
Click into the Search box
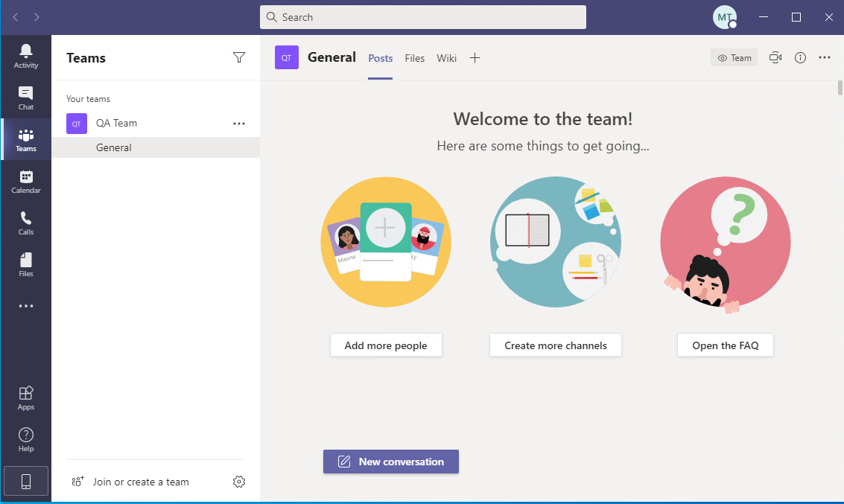(x=423, y=17)
